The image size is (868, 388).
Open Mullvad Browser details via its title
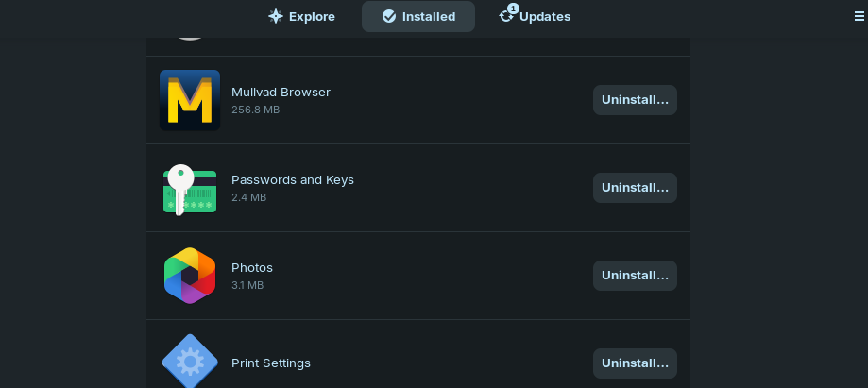pos(281,92)
